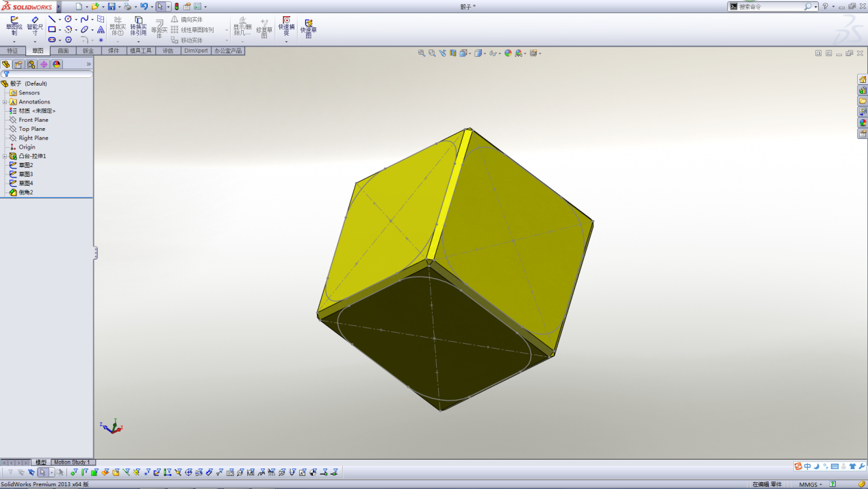868x489 pixels.
Task: Click the Zoom to Fit icon
Action: coord(422,53)
